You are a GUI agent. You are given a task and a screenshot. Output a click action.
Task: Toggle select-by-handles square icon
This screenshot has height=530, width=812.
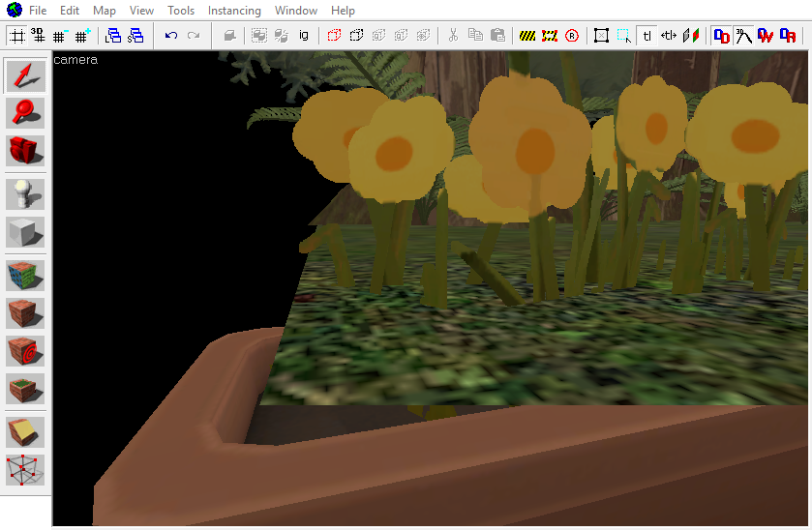[601, 36]
